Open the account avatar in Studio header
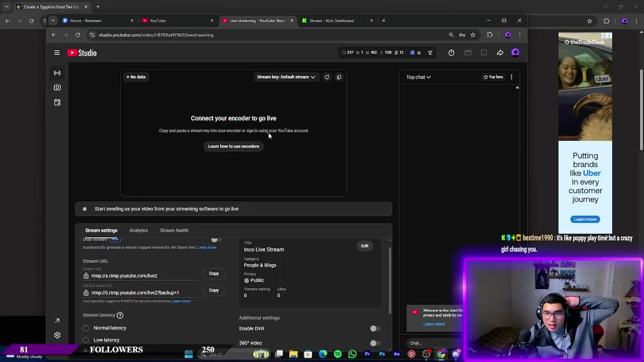This screenshot has height=362, width=644. click(x=515, y=53)
